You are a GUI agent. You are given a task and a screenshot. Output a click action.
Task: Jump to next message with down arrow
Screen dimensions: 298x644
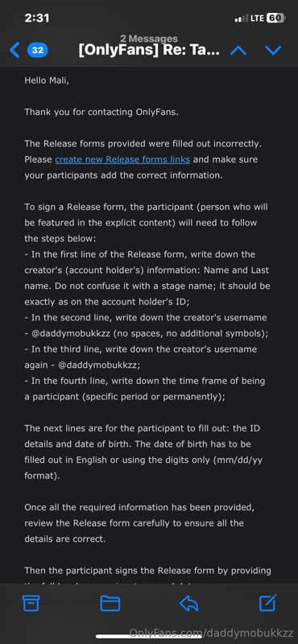tap(273, 51)
